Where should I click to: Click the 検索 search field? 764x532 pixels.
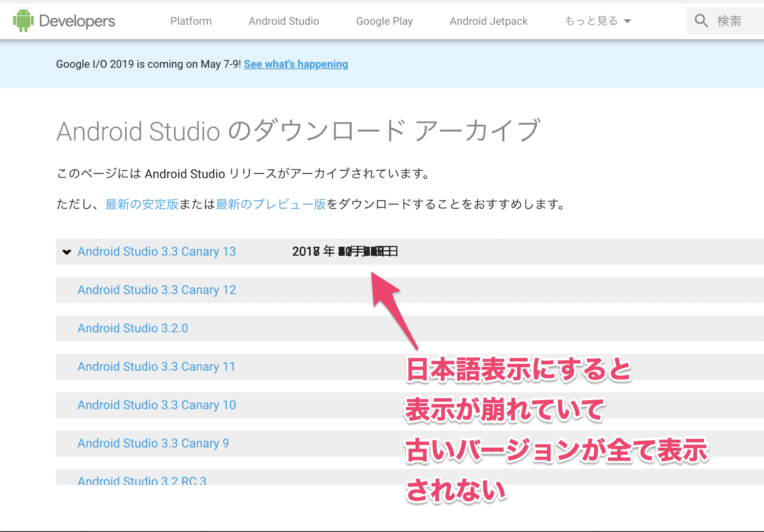coord(725,21)
